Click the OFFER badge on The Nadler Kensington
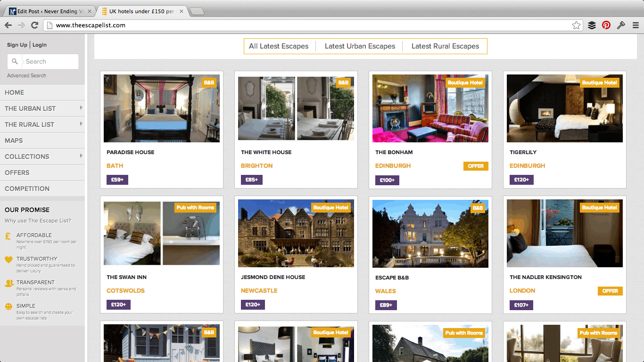The width and height of the screenshot is (644, 362). tap(610, 291)
